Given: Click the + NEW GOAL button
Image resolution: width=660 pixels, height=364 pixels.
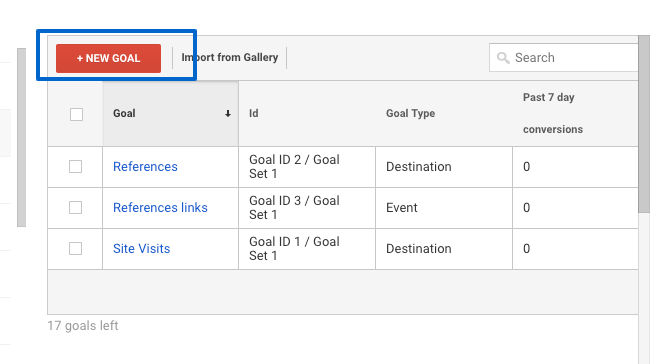Looking at the screenshot, I should click(x=108, y=58).
